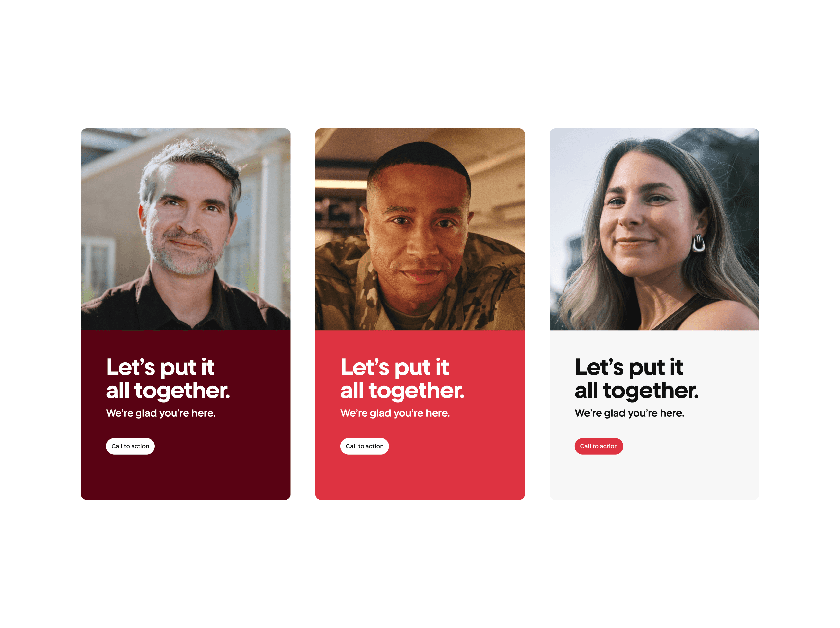Viewport: 840px width, 628px height.
Task: Click "We're glad you're here" on red card
Action: click(395, 413)
